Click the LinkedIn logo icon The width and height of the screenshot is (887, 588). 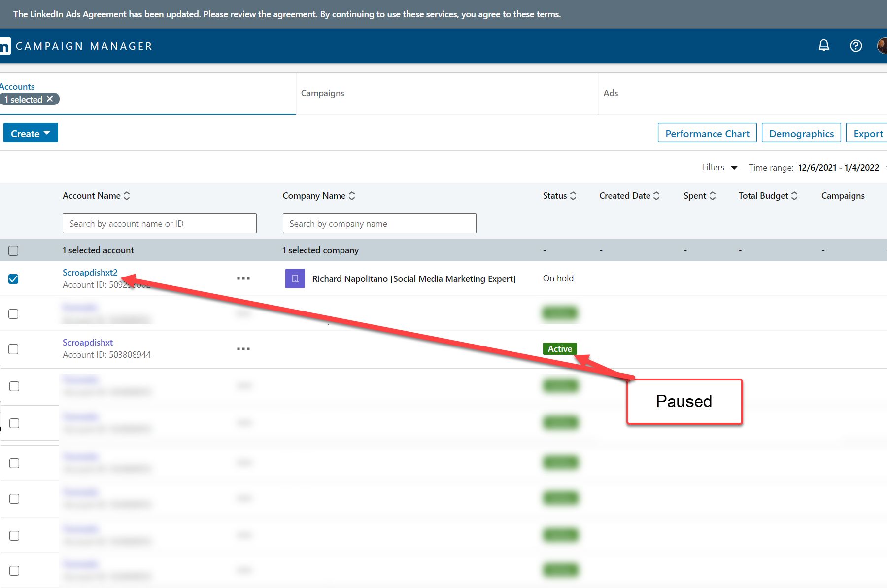5,46
